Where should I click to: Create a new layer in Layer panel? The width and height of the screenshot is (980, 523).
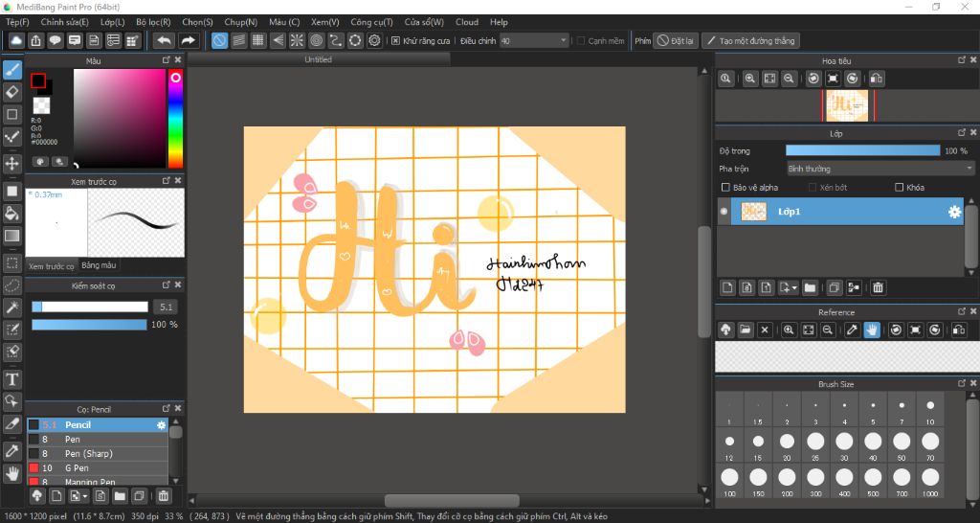[x=727, y=287]
